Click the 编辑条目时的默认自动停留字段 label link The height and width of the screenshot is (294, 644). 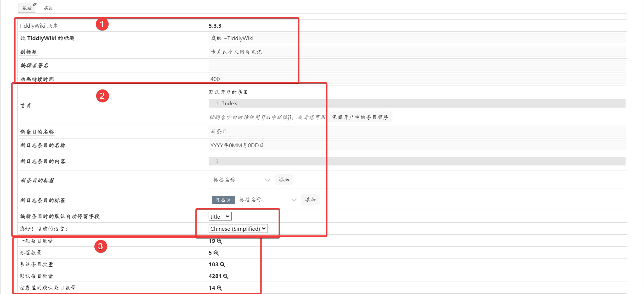click(60, 216)
